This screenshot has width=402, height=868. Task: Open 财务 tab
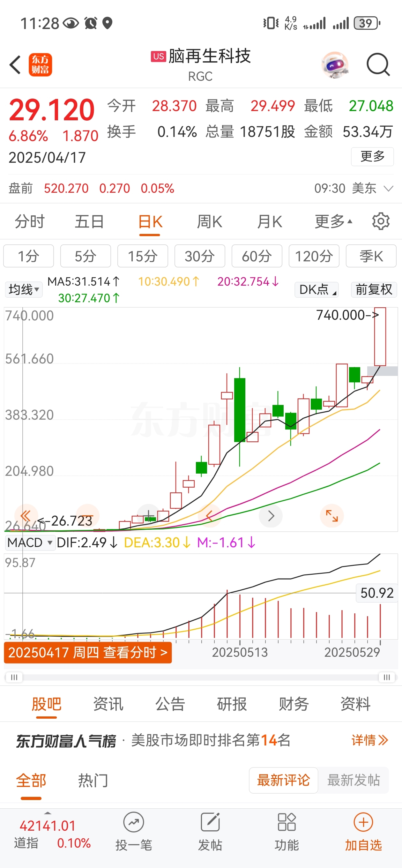pyautogui.click(x=294, y=704)
